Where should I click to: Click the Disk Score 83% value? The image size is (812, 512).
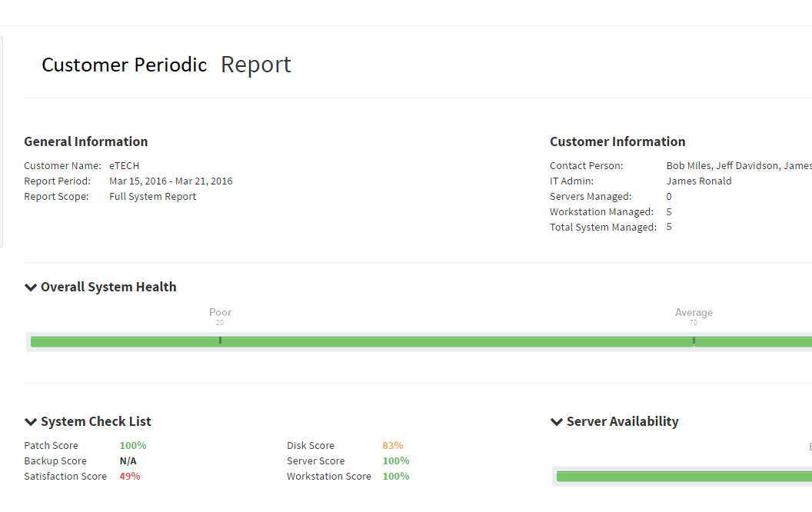click(392, 445)
